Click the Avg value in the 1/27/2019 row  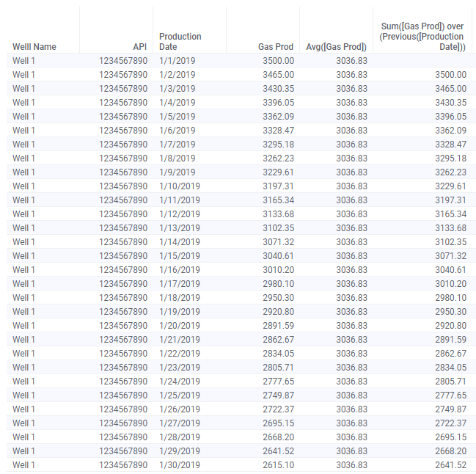(x=351, y=424)
